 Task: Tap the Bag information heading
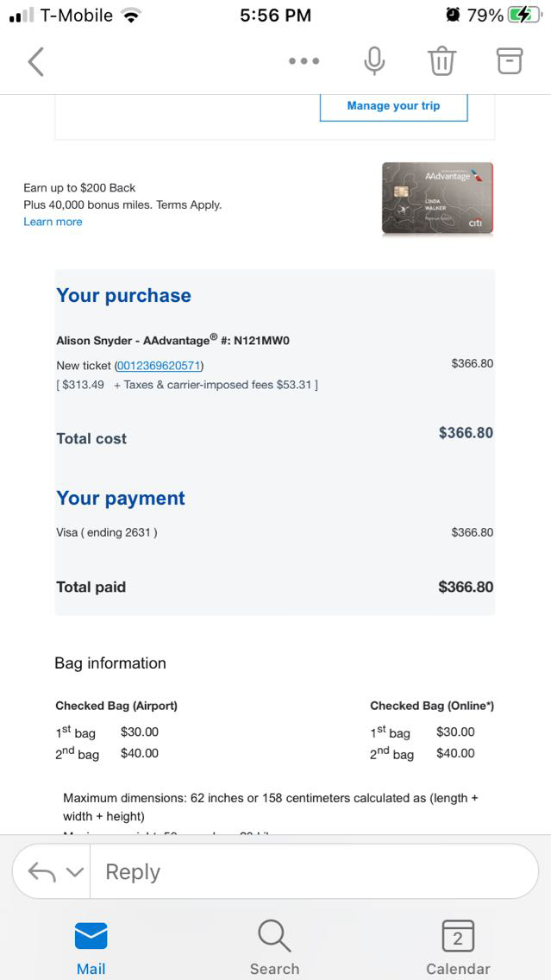point(110,663)
